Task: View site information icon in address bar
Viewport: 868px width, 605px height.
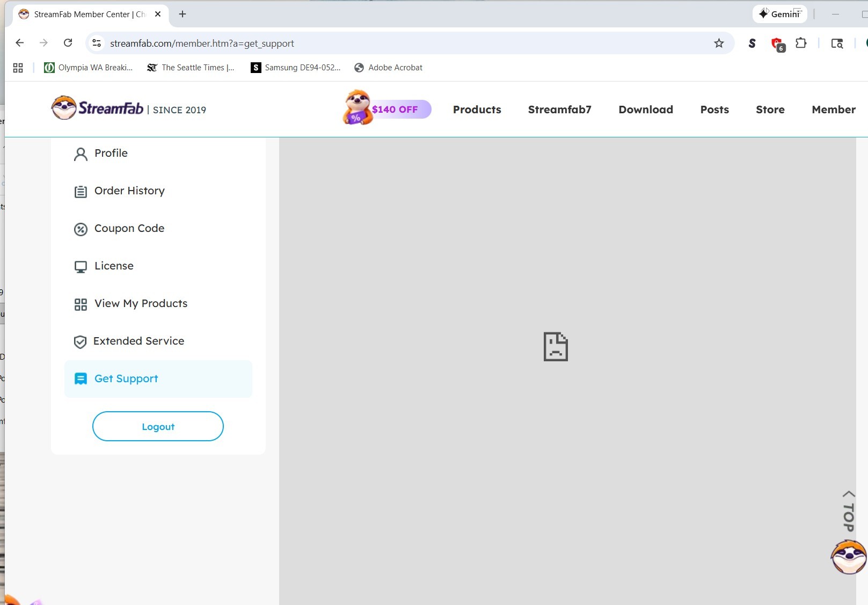Action: point(97,43)
